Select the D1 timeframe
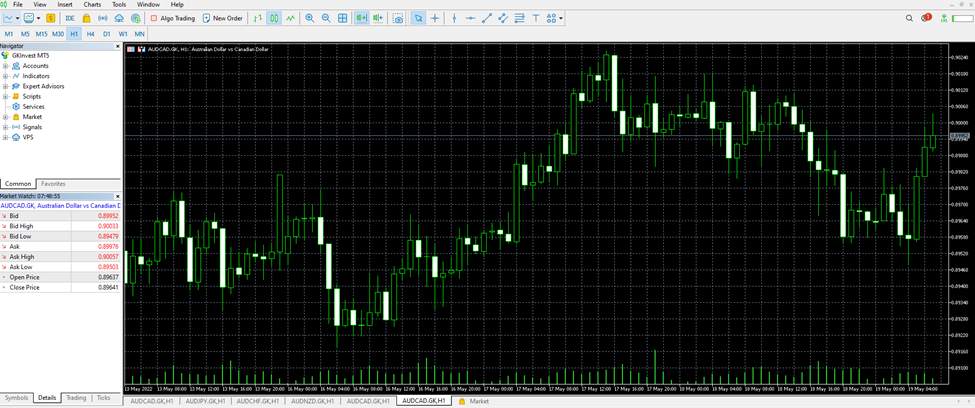Viewport: 975px width, 408px height. 107,34
